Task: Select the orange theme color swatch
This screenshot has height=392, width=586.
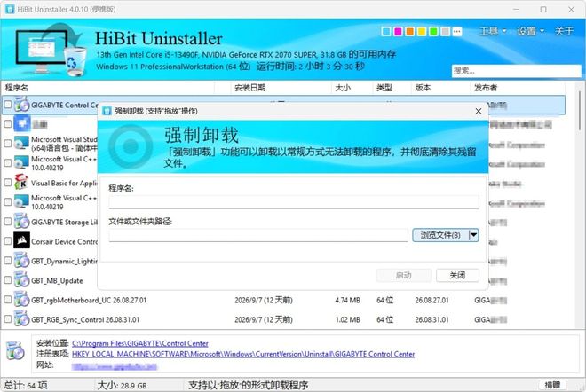Action: coord(409,32)
